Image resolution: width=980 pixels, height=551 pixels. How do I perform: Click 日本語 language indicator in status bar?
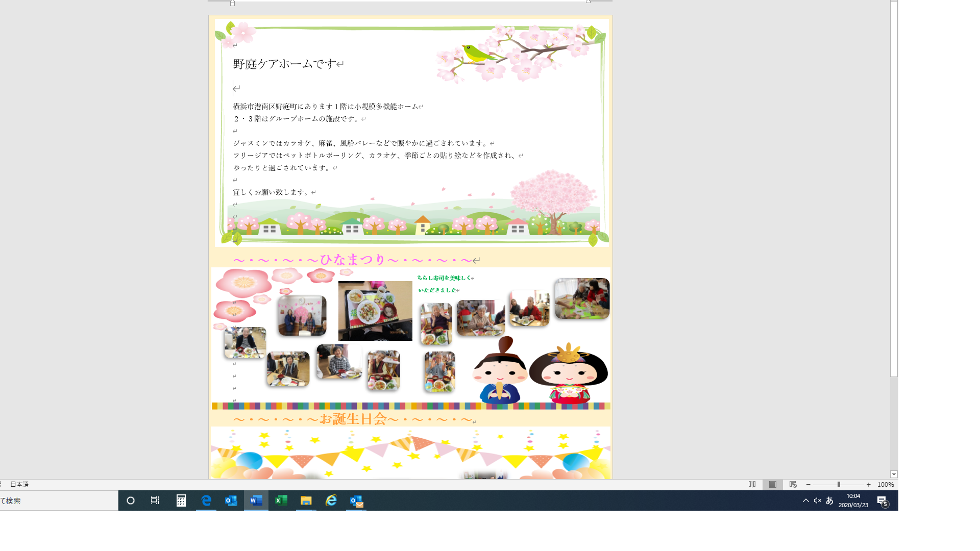(x=19, y=485)
